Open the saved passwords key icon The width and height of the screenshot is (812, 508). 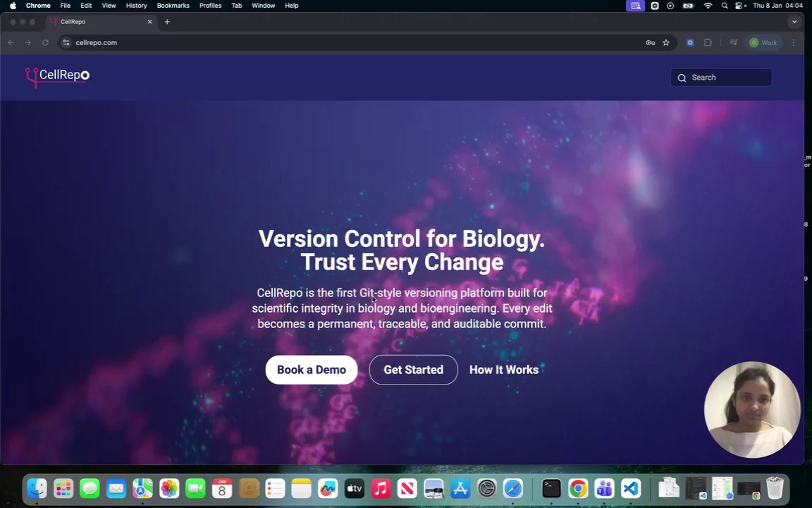pos(651,42)
